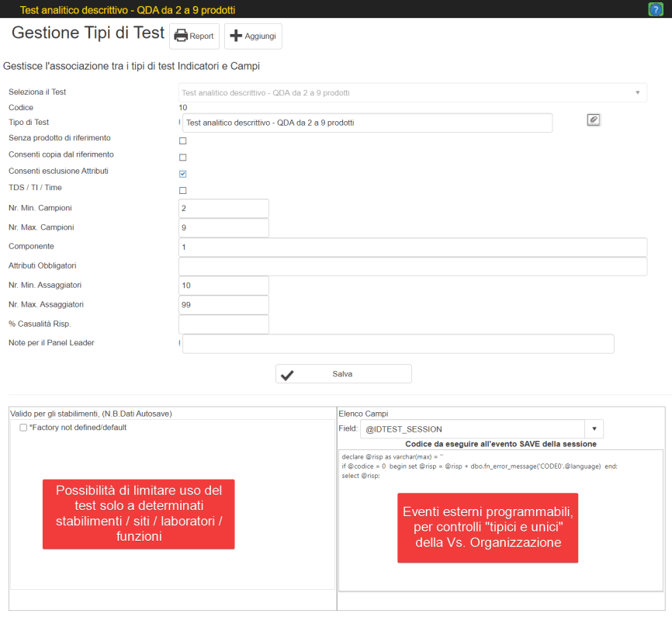
Task: Click the % Casualità Risp. field
Action: pos(223,324)
